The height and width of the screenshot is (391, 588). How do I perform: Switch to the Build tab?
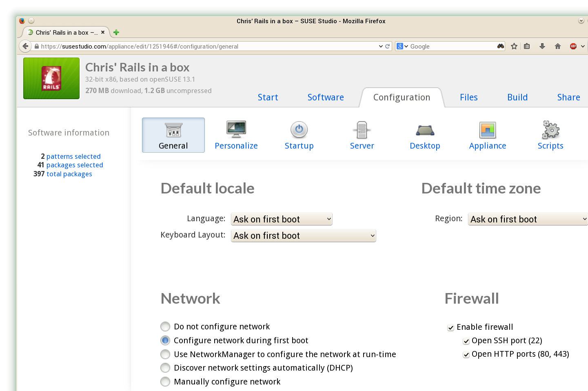517,97
